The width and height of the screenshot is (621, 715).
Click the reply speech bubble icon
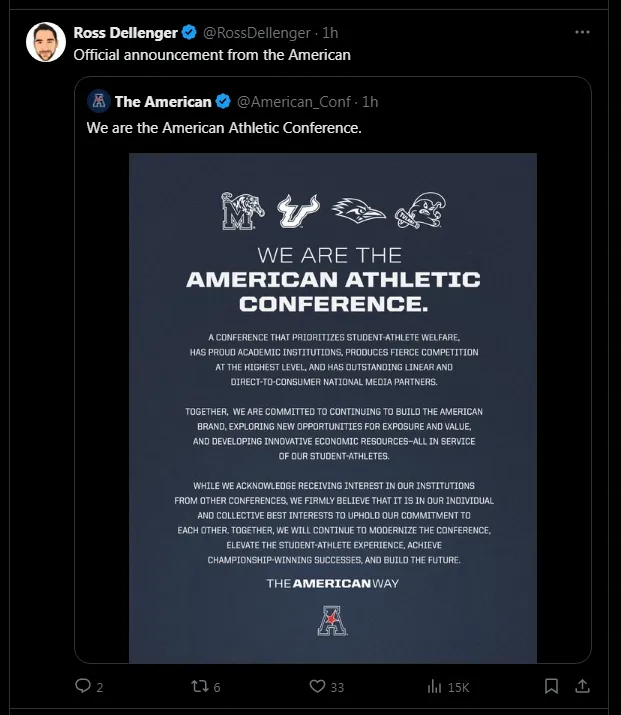click(84, 686)
